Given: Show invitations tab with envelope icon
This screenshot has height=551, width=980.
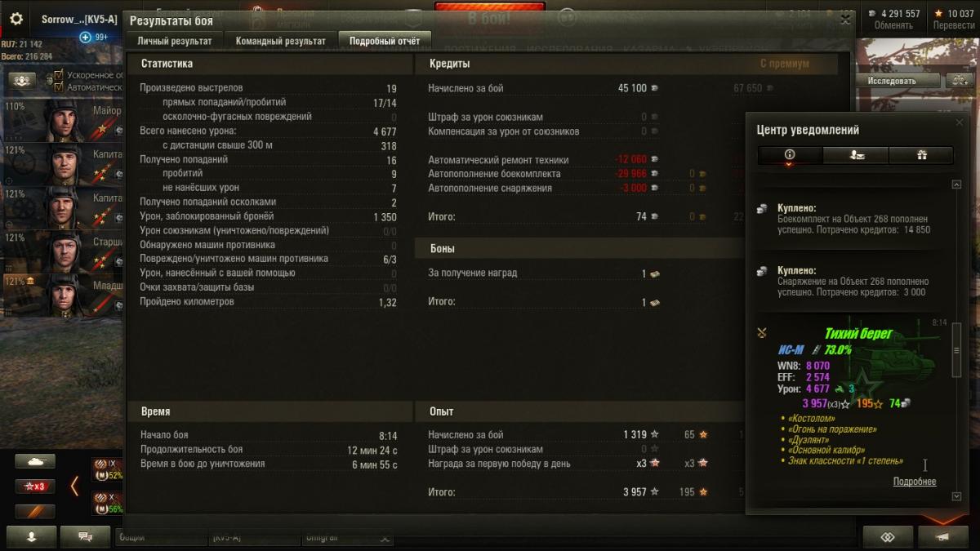Looking at the screenshot, I should pyautogui.click(x=855, y=155).
